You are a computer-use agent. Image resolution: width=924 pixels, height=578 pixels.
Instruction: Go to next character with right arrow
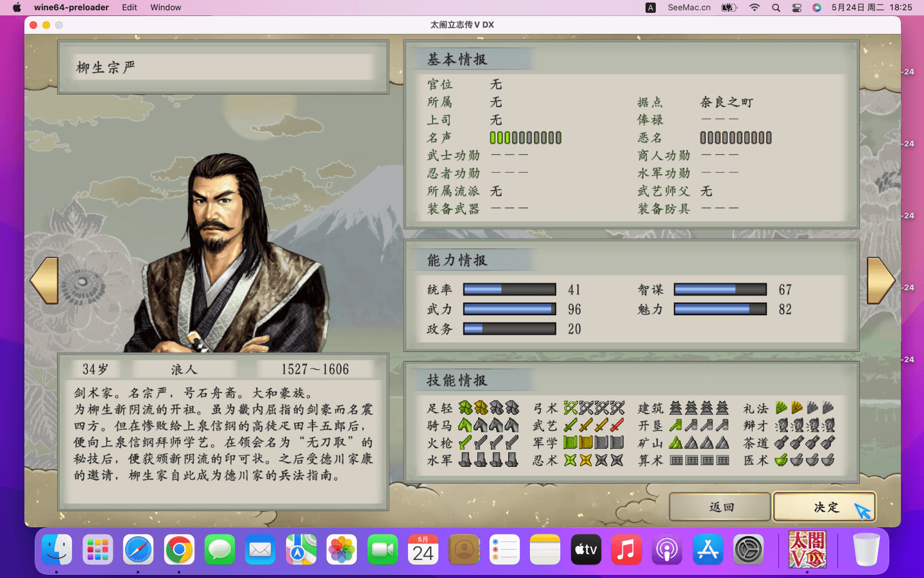[880, 281]
